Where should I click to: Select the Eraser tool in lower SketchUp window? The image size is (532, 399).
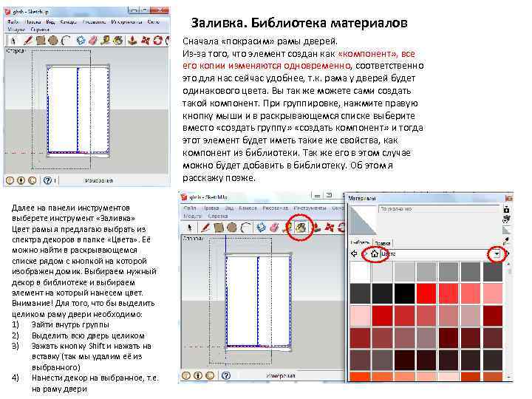[x=274, y=227]
